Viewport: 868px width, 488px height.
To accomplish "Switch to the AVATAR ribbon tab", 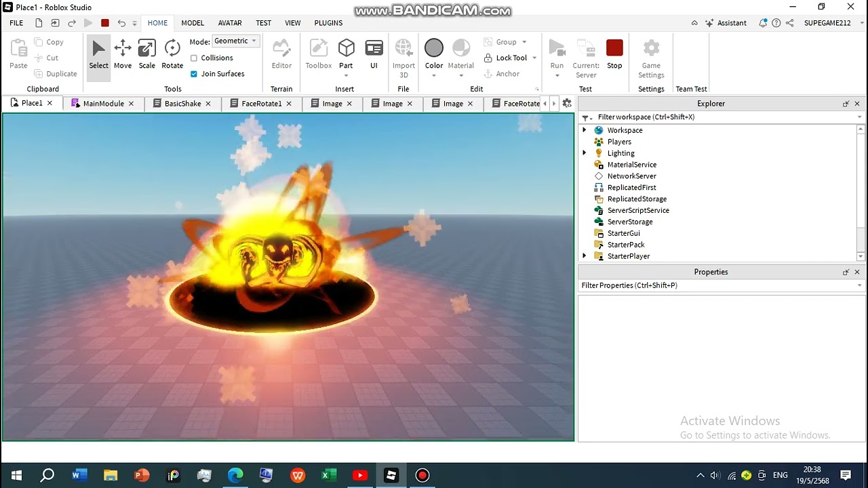I will click(230, 23).
